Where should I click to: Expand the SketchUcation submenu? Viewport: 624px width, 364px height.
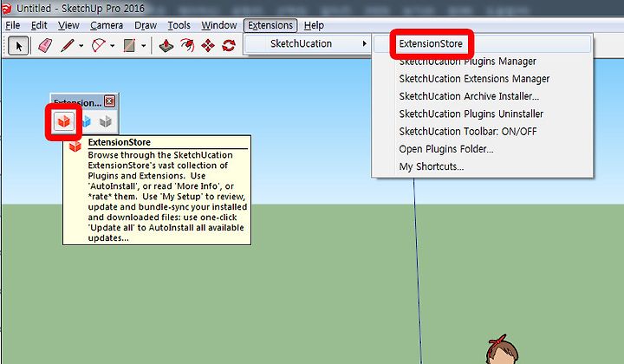point(308,43)
